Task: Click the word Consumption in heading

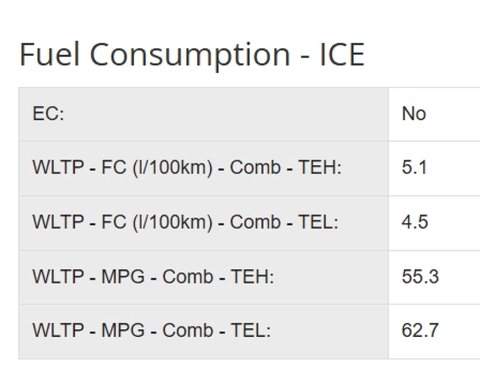Action: pyautogui.click(x=190, y=56)
